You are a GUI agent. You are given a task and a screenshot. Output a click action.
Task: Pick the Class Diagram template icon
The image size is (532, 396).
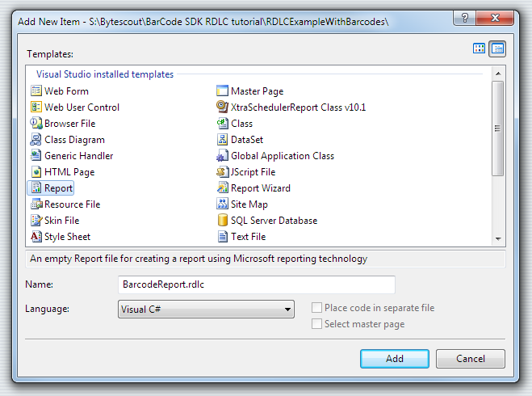[36, 139]
